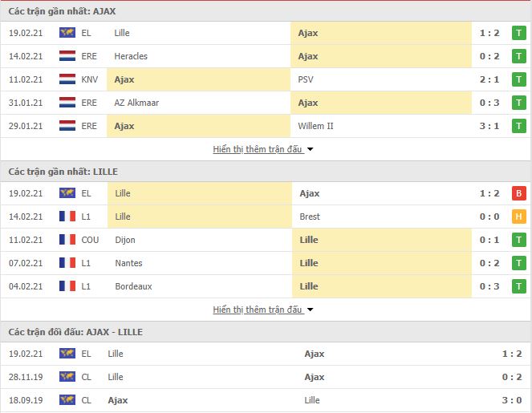Click the Netherlands flag next to KNV
Screen dimensions: 532x413
tap(67, 79)
